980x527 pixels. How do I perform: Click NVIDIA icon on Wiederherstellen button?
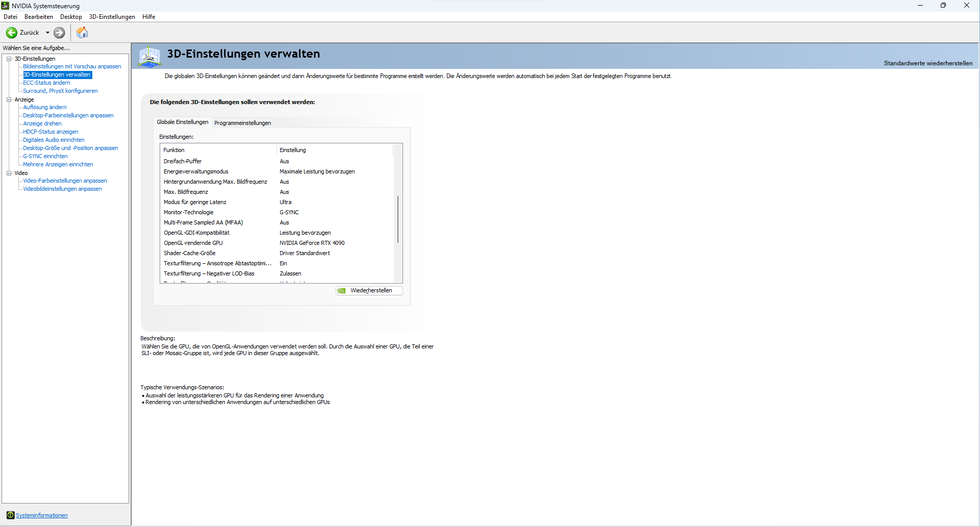click(x=342, y=291)
